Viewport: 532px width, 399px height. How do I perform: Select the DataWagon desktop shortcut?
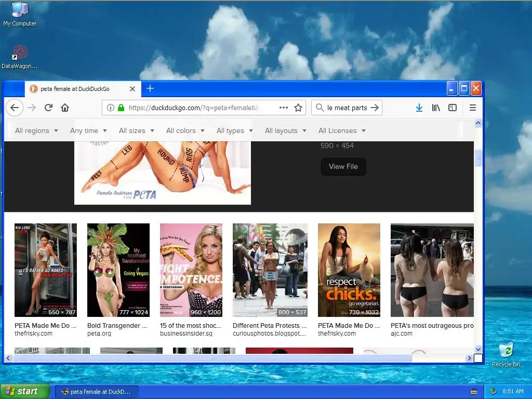coord(19,57)
